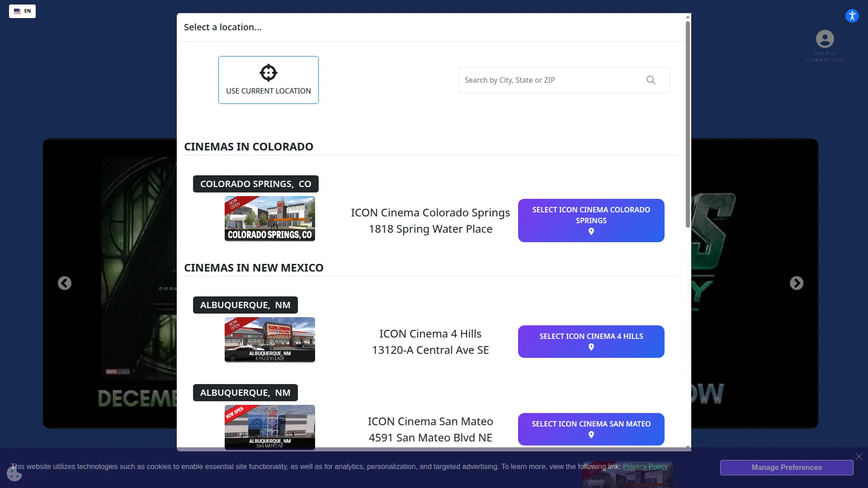The image size is (868, 488).
Task: Click the San Mateo cinema thumbnail
Action: 270,427
